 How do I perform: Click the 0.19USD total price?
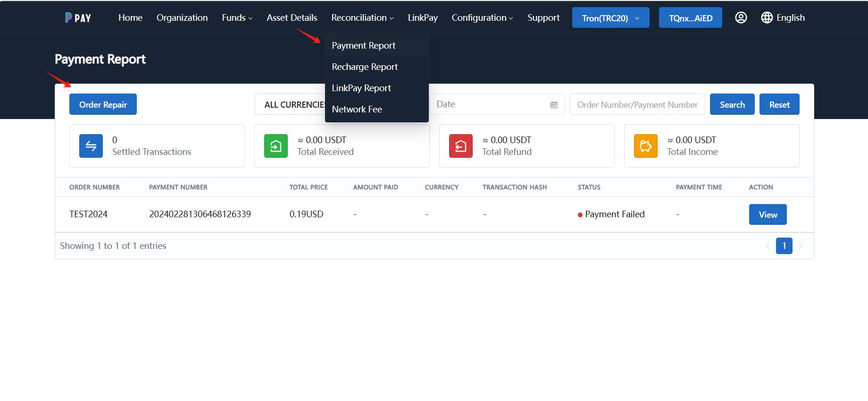306,214
